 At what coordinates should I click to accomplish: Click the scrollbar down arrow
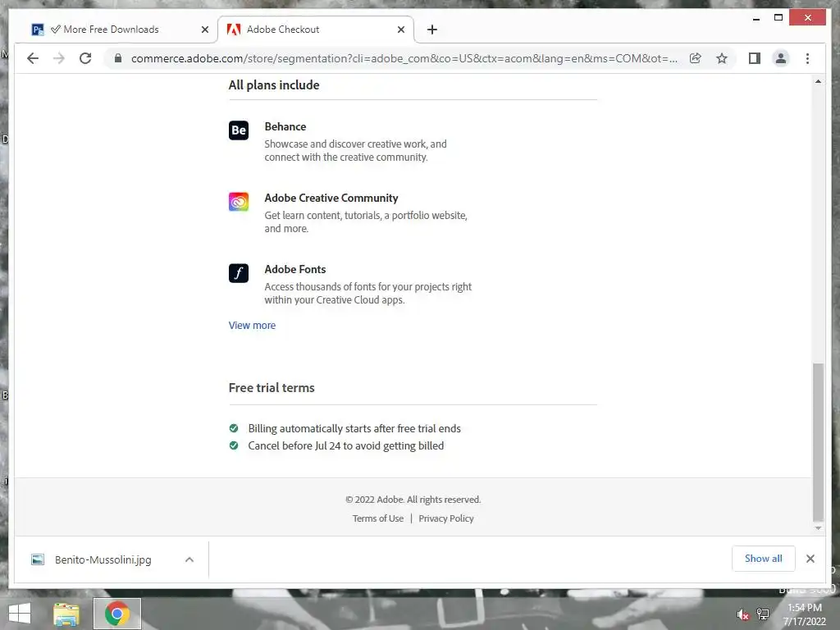818,528
